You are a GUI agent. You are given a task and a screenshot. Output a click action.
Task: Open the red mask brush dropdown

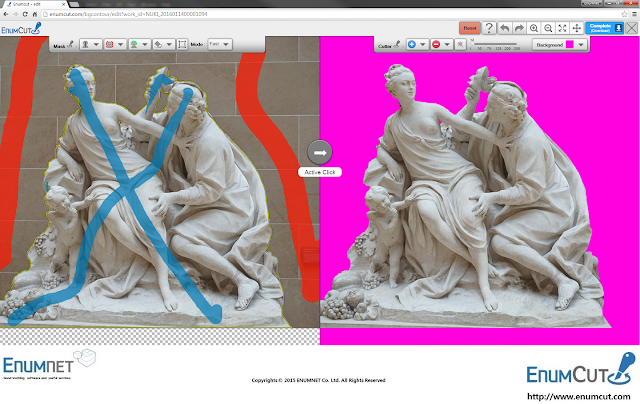point(120,44)
